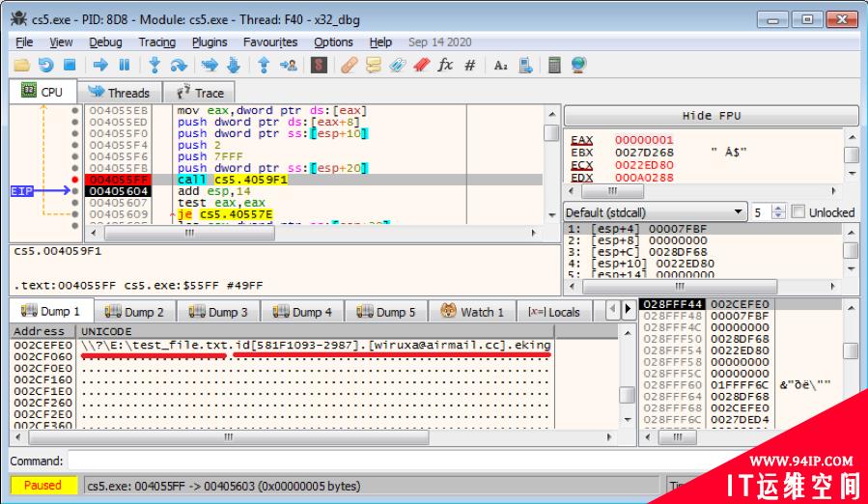Open patches with the bandage icon
The image size is (868, 504).
pyautogui.click(x=350, y=66)
